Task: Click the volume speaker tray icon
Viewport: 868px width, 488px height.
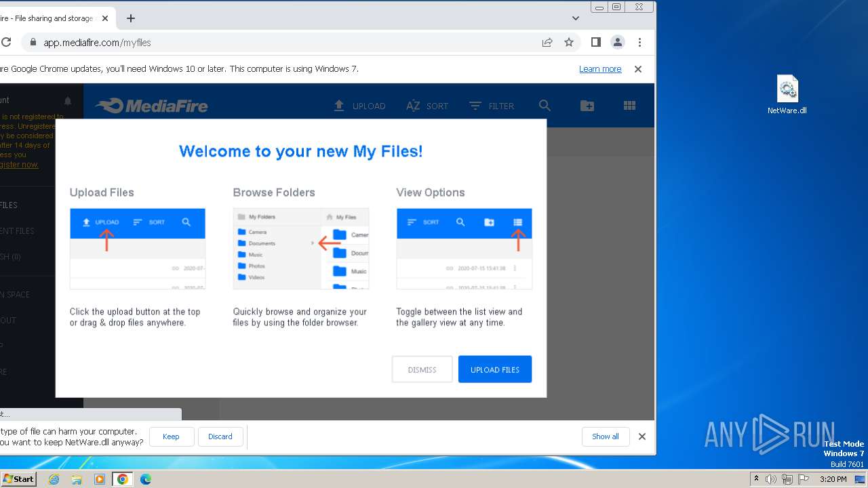Action: click(x=771, y=479)
